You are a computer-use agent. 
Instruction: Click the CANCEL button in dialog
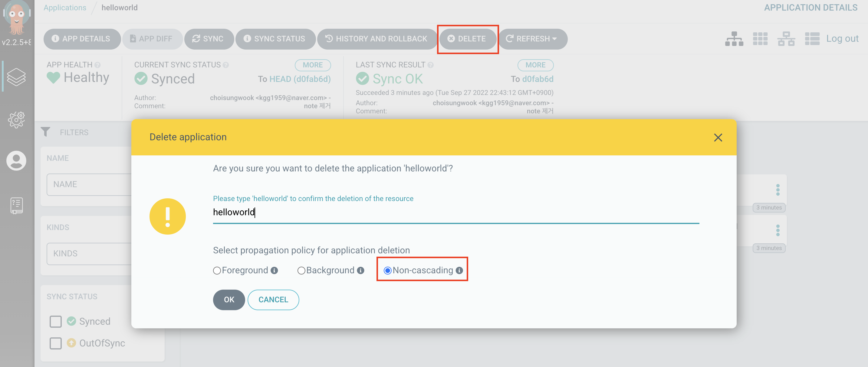click(273, 300)
